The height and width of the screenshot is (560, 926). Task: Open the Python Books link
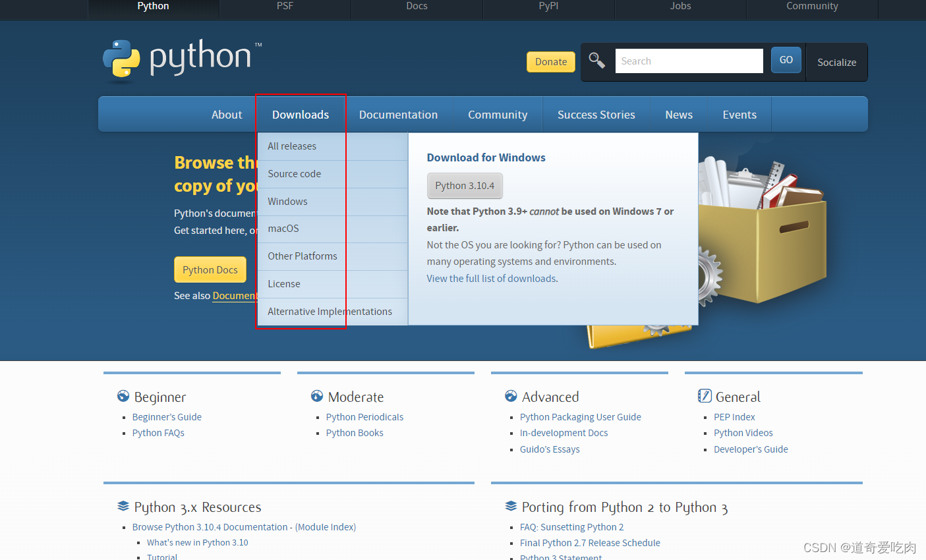355,433
